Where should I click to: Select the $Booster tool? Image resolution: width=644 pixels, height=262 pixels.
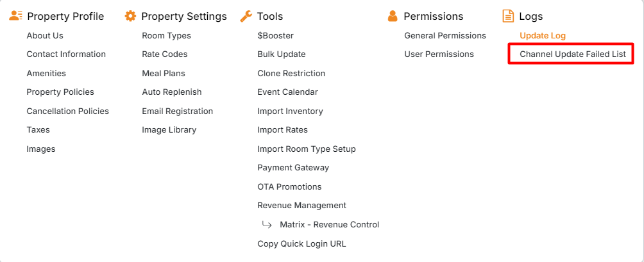275,36
